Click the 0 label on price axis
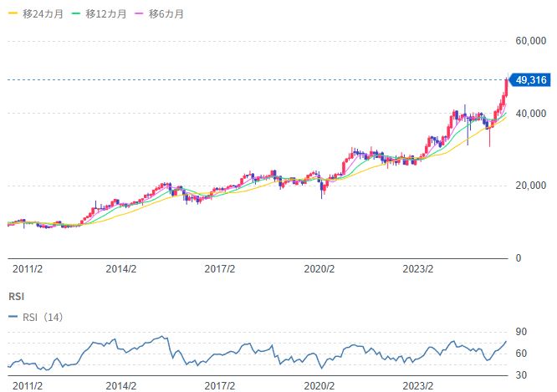This screenshot has height=392, width=557. coord(519,258)
